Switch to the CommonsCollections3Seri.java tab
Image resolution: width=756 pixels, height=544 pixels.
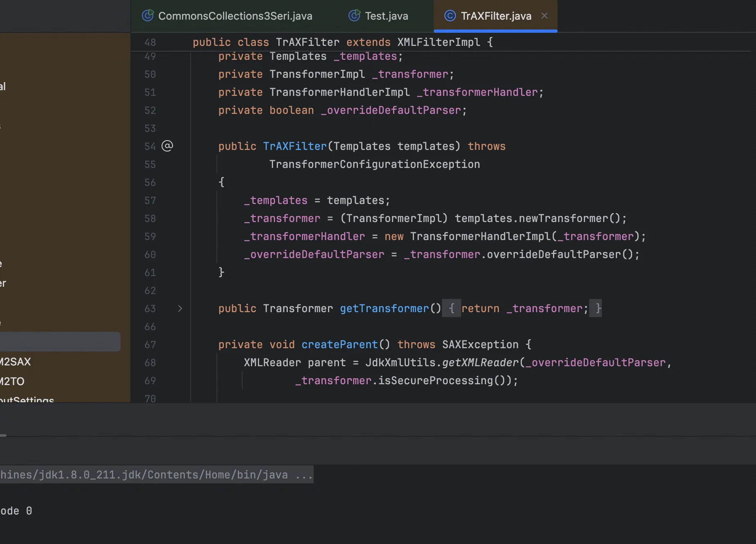tap(235, 16)
